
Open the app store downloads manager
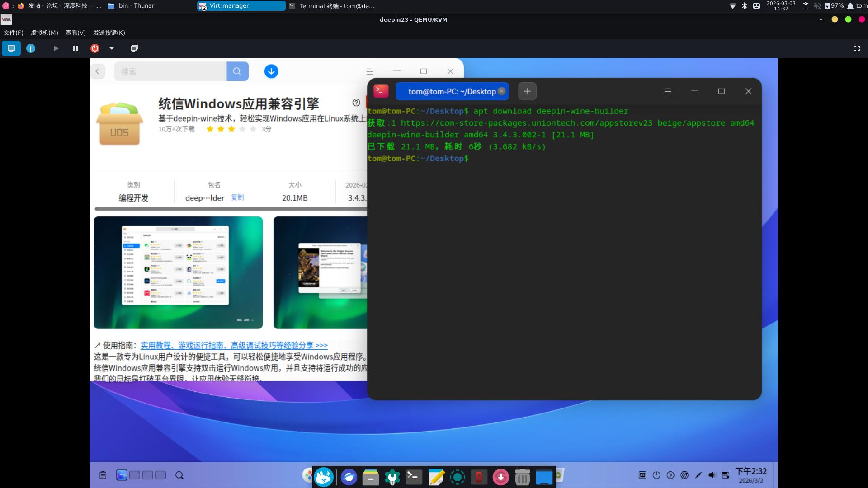(271, 71)
